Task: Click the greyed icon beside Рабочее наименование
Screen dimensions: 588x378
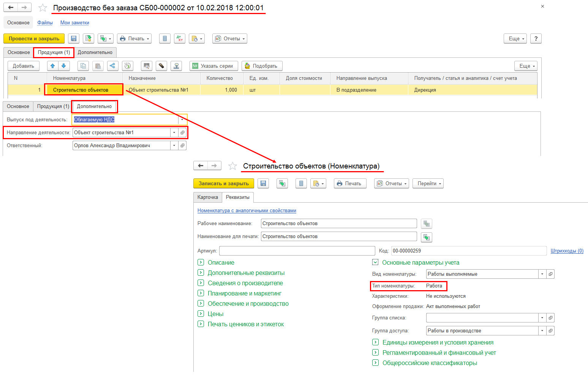Action: (x=427, y=224)
